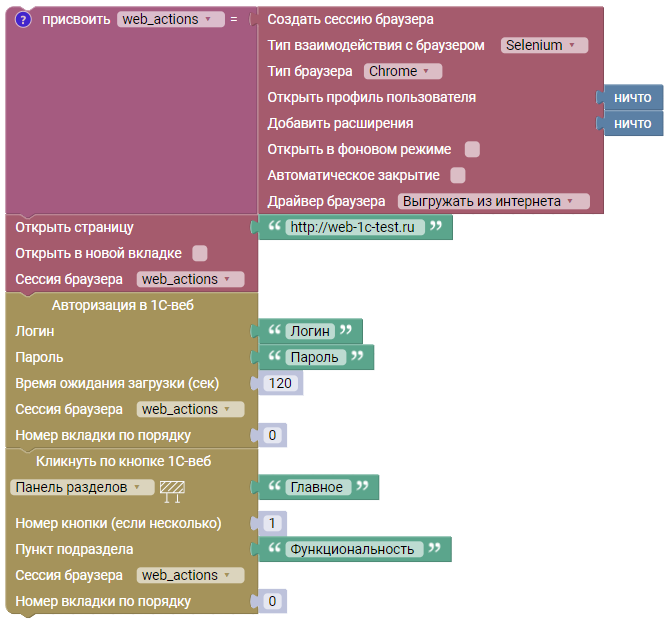This screenshot has width=670, height=628.
Task: Toggle the Автоматическое закрытие checkbox
Action: click(x=458, y=175)
